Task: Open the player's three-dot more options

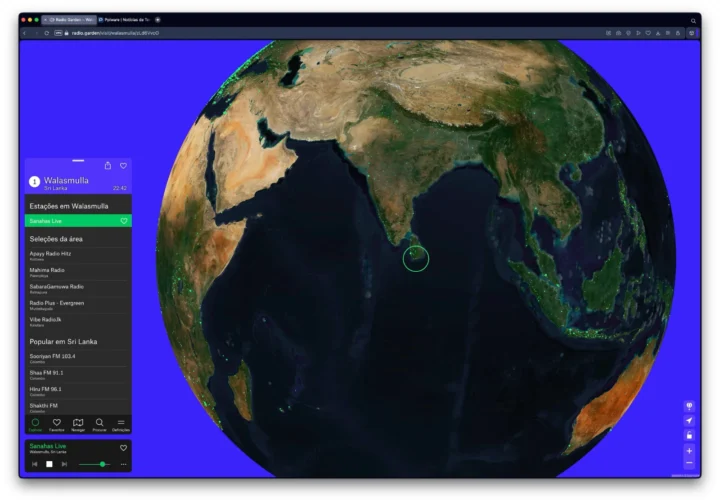Action: (123, 464)
